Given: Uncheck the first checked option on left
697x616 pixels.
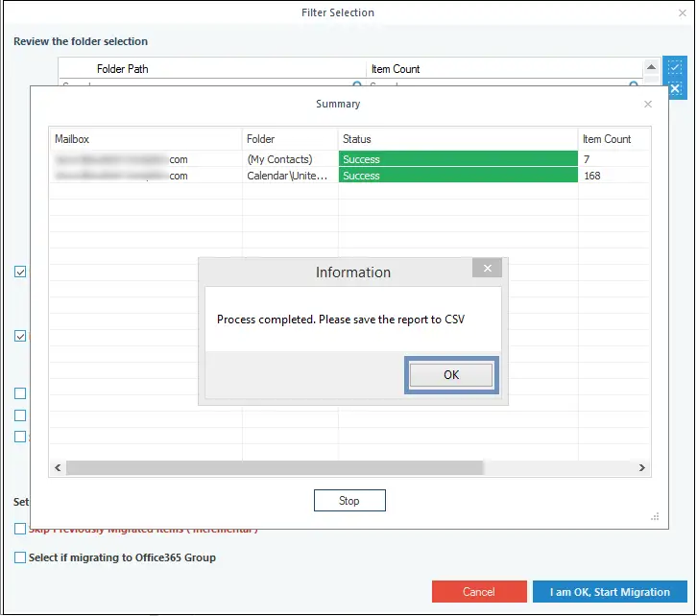Looking at the screenshot, I should (20, 272).
